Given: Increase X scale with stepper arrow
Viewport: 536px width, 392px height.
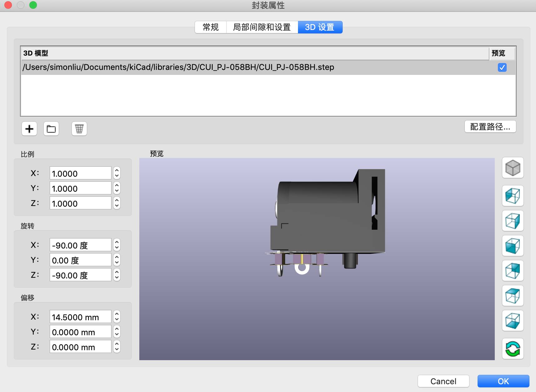Looking at the screenshot, I should pyautogui.click(x=116, y=171).
